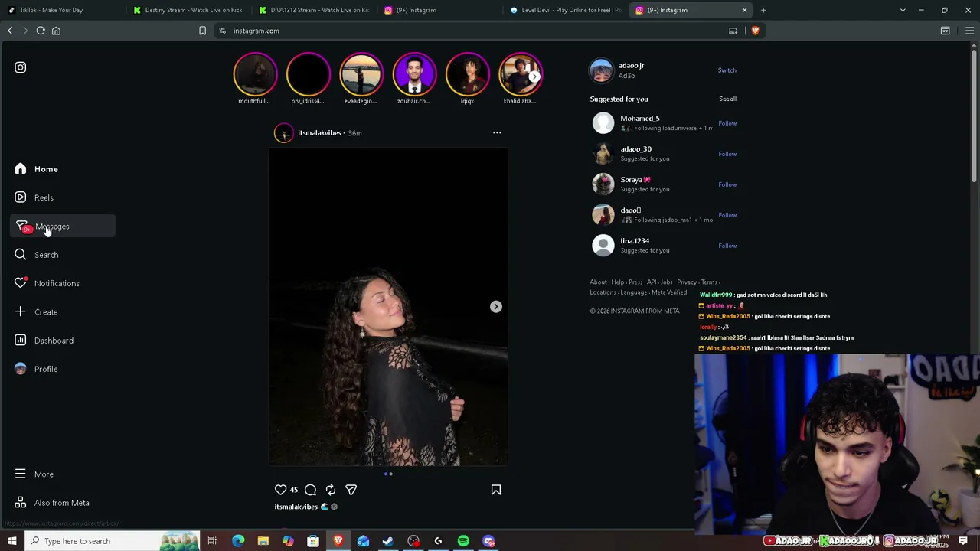Open Microsoft Store from taskbar
The width and height of the screenshot is (980, 551).
pyautogui.click(x=313, y=541)
